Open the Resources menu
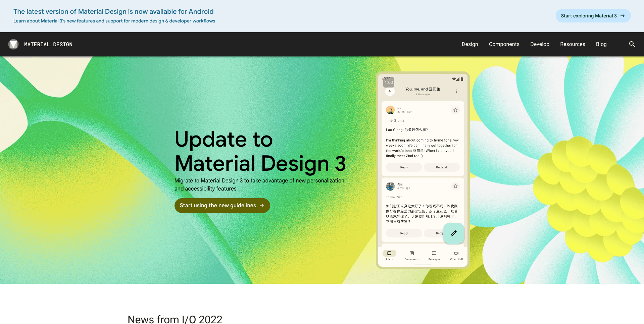 (573, 44)
